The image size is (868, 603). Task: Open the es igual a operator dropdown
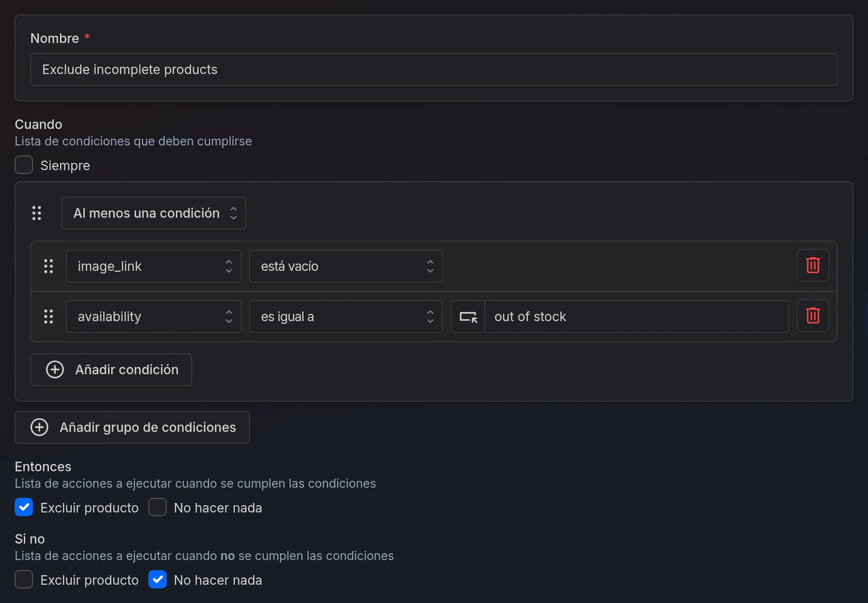coord(346,317)
